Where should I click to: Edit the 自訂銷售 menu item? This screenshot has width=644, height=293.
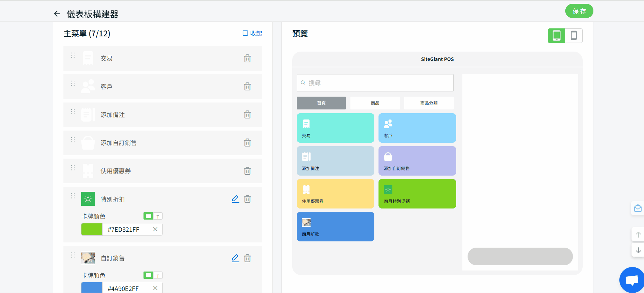(235, 258)
